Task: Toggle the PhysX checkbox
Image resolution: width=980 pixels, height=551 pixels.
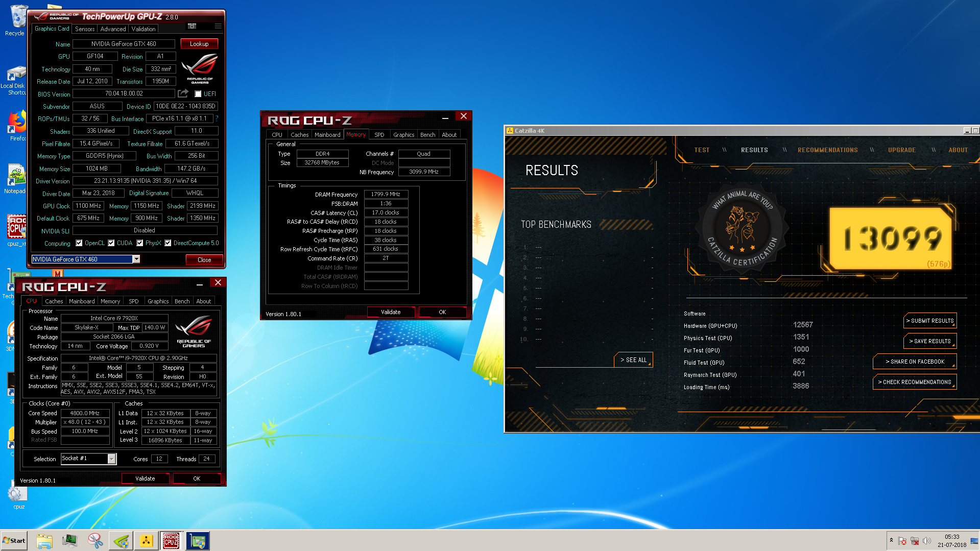Action: (139, 243)
